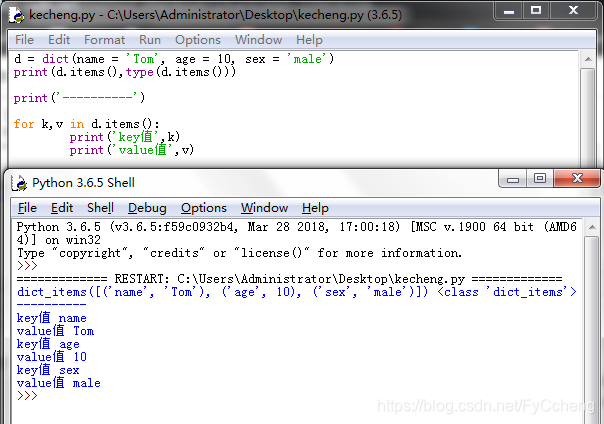Open Options menu in Python Shell
The width and height of the screenshot is (604, 424).
point(204,208)
